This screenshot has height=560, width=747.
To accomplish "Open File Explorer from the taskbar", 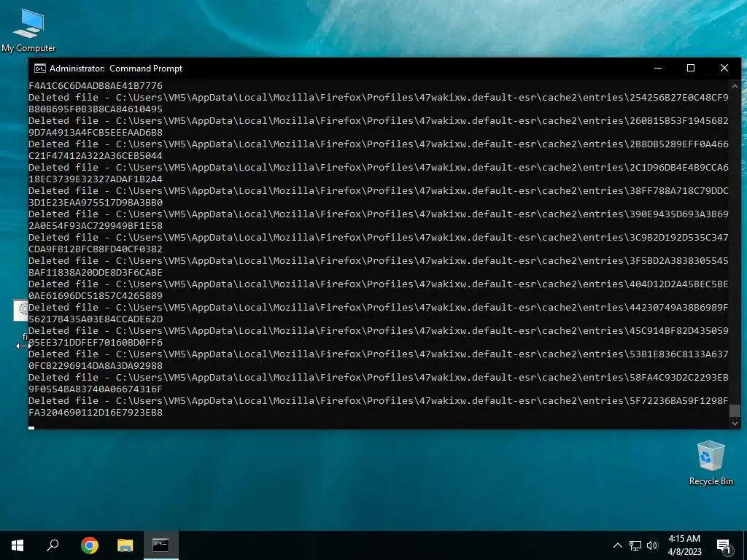I will [x=125, y=545].
